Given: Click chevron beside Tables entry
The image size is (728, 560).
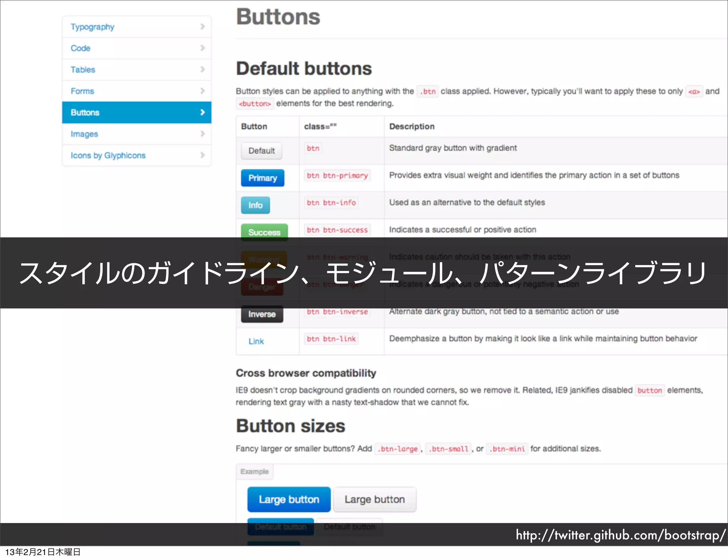Looking at the screenshot, I should 203,69.
